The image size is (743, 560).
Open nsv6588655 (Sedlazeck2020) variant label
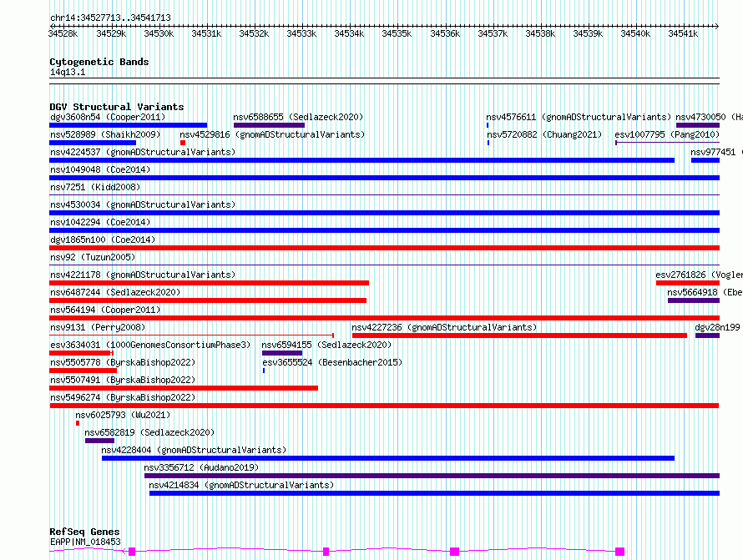click(298, 117)
